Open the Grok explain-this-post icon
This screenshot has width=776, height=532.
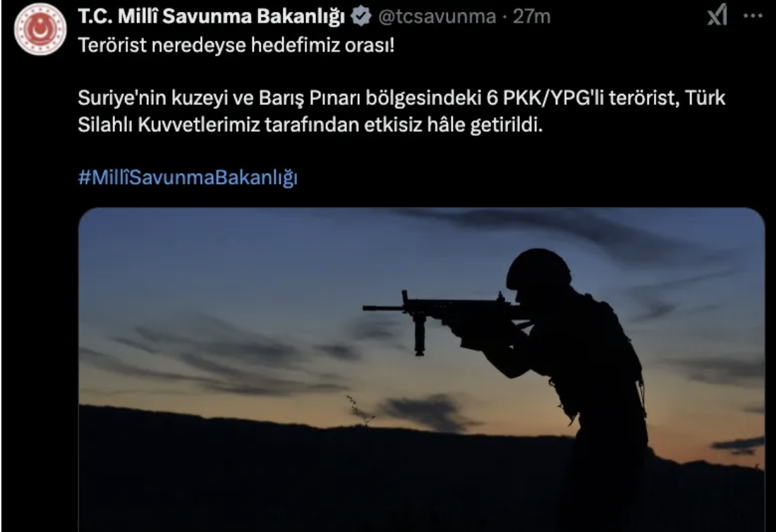(717, 15)
